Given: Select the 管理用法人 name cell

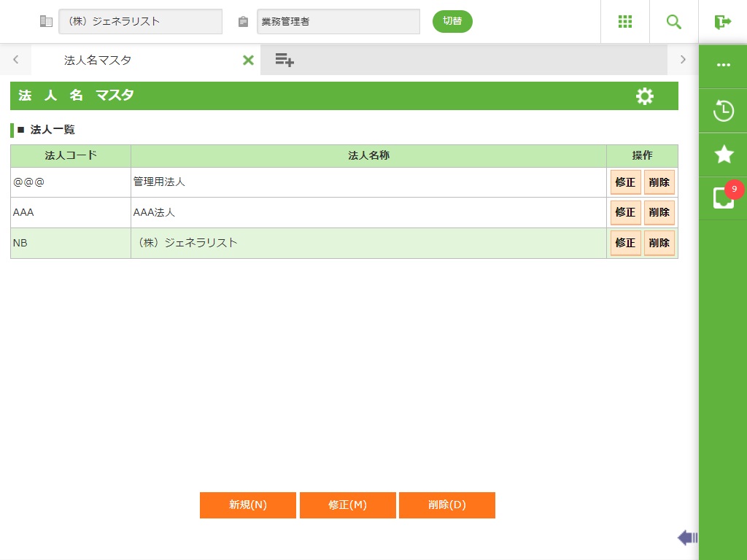Looking at the screenshot, I should pyautogui.click(x=368, y=182).
